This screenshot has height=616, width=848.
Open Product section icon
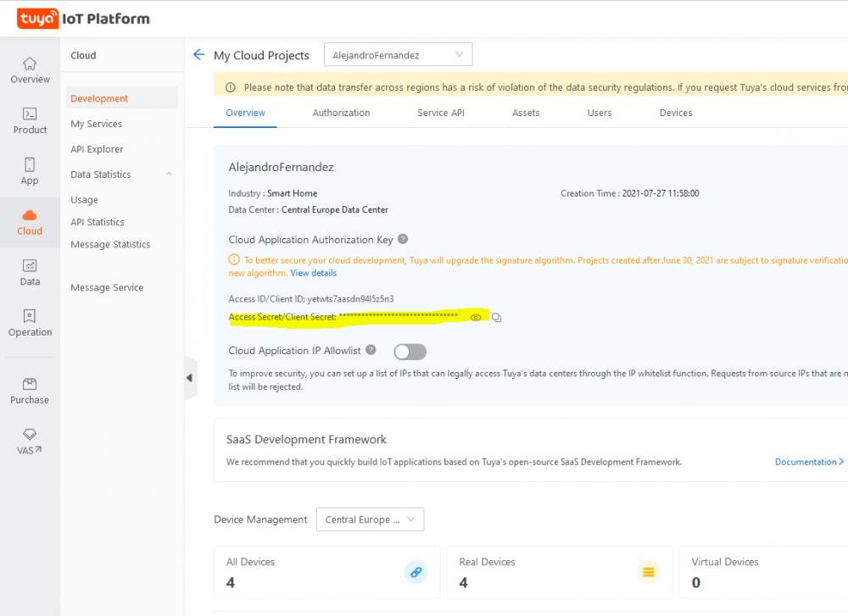tap(30, 114)
